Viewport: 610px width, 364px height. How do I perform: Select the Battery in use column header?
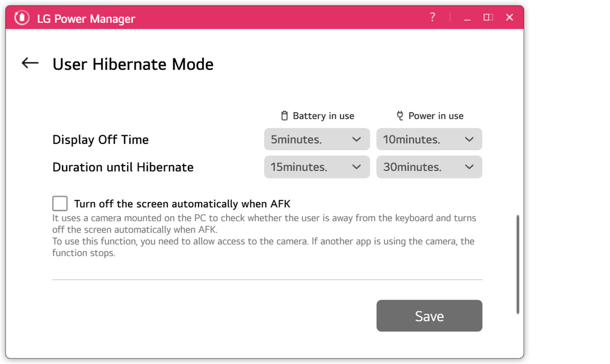pyautogui.click(x=323, y=116)
